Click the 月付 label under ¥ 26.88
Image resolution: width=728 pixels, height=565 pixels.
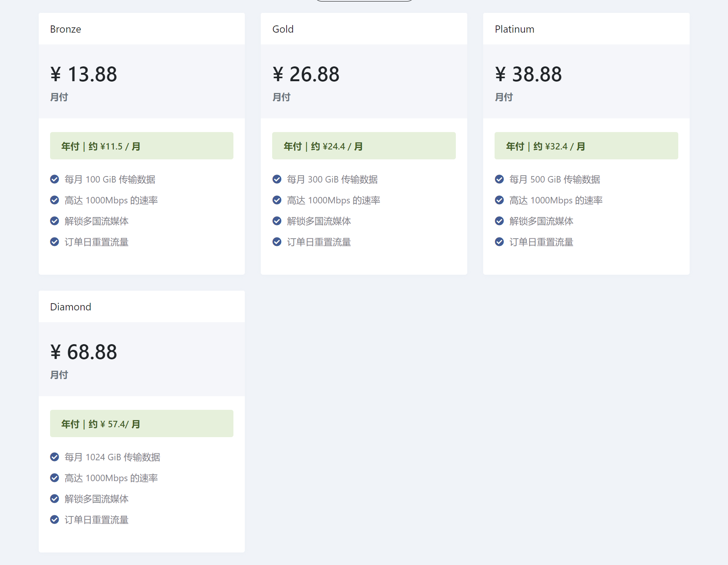281,97
